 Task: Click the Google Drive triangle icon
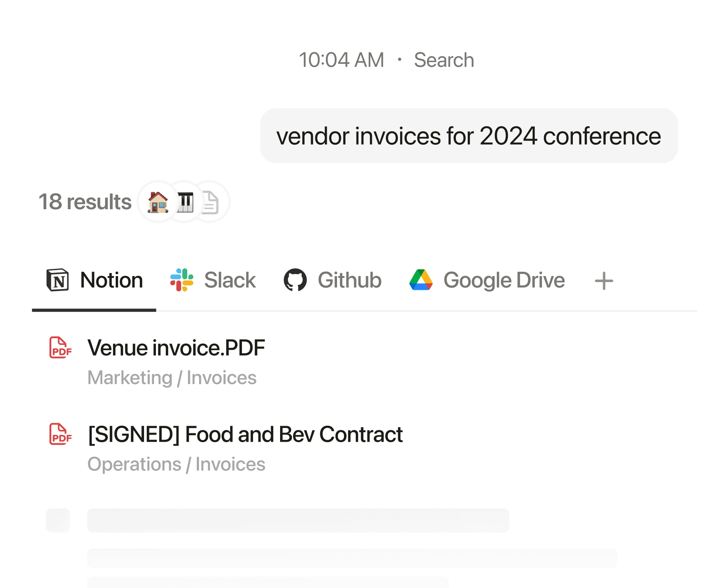tap(421, 280)
